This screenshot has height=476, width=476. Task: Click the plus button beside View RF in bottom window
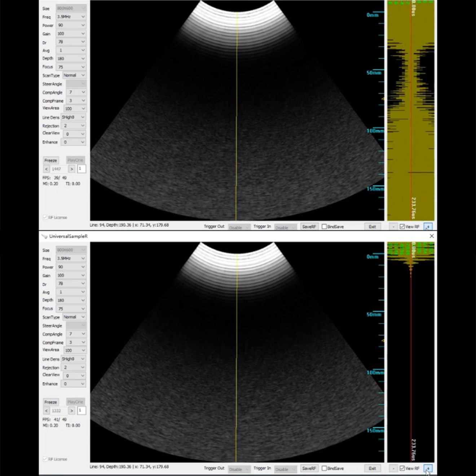tap(428, 468)
